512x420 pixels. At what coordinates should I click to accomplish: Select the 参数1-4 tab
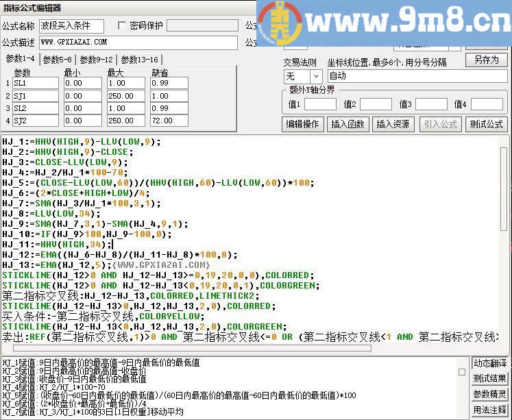click(20, 59)
